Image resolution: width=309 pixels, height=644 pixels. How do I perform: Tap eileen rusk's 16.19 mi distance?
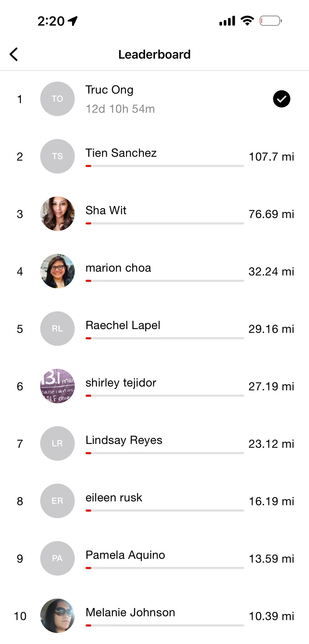point(271,501)
